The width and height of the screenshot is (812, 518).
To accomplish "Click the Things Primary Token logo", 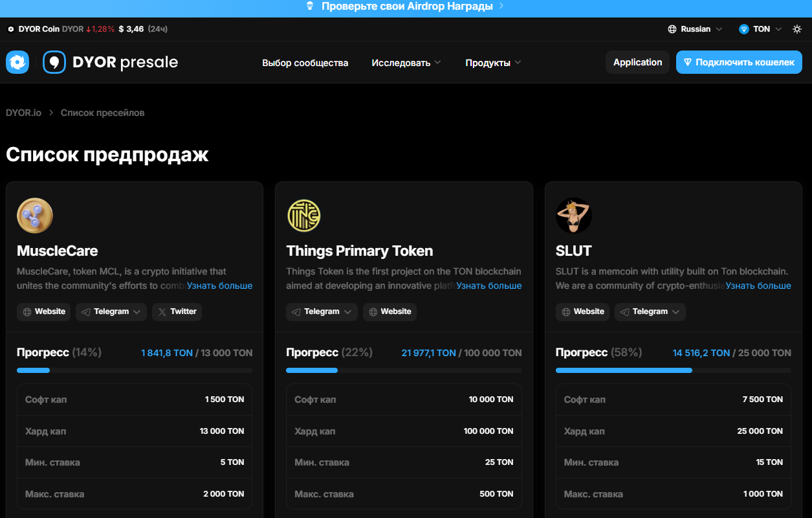I will (x=304, y=216).
